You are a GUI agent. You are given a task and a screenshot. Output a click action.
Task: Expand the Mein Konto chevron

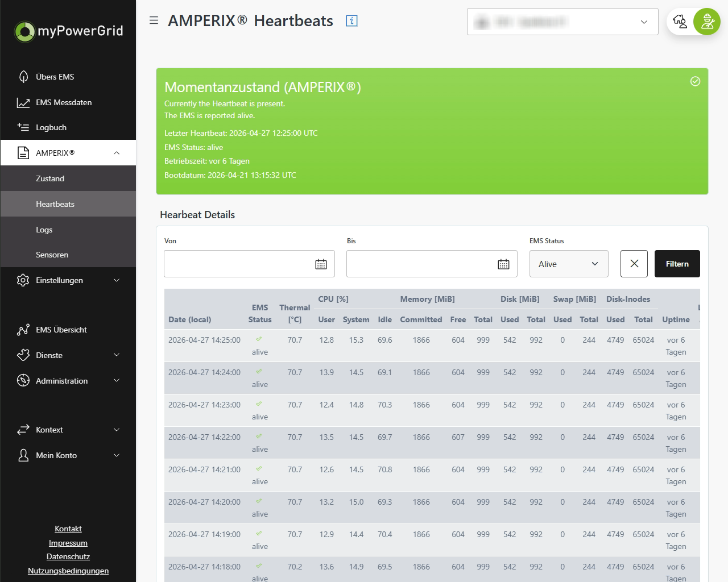pos(117,455)
